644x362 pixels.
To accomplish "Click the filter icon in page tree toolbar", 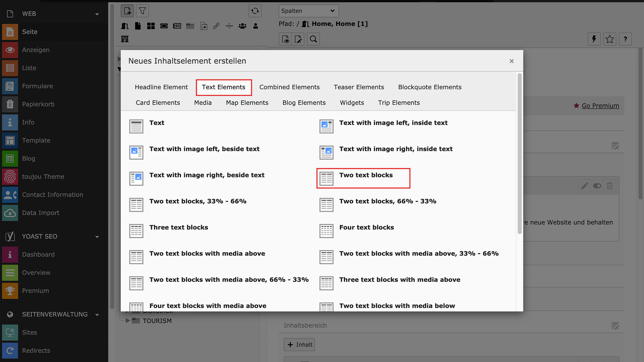I will point(142,11).
